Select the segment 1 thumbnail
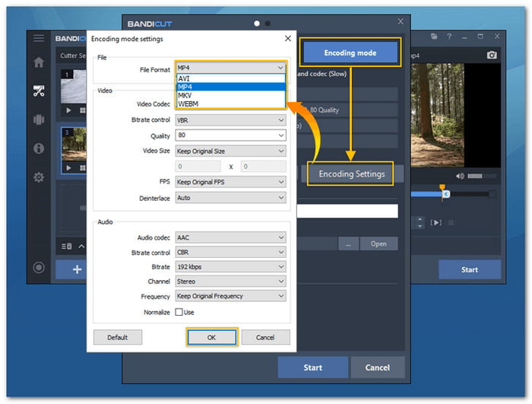 tap(74, 86)
